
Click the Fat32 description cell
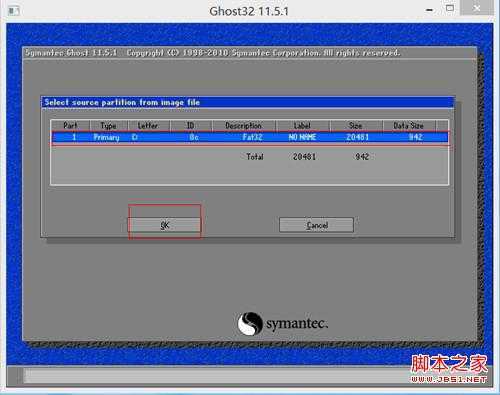tap(252, 137)
